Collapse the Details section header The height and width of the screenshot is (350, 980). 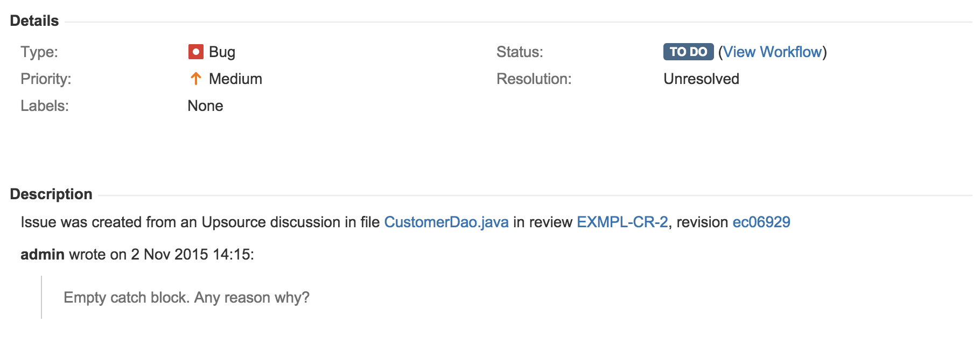(34, 20)
